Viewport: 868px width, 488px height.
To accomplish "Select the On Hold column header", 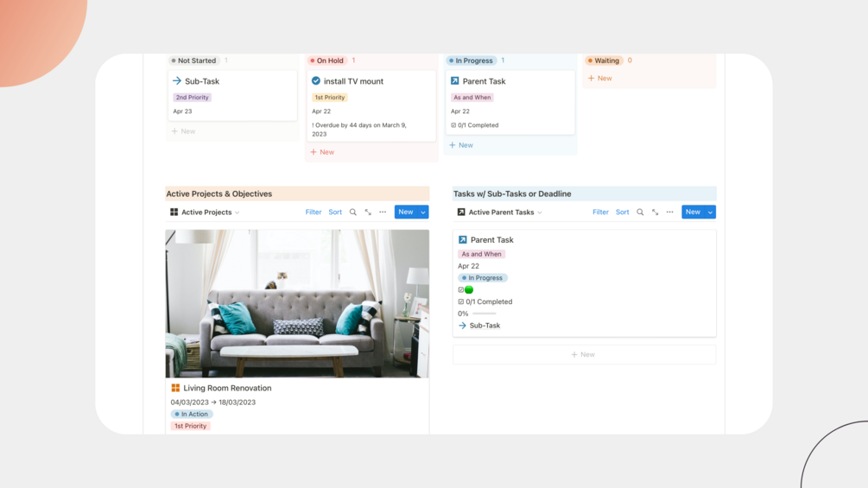I will pos(326,60).
